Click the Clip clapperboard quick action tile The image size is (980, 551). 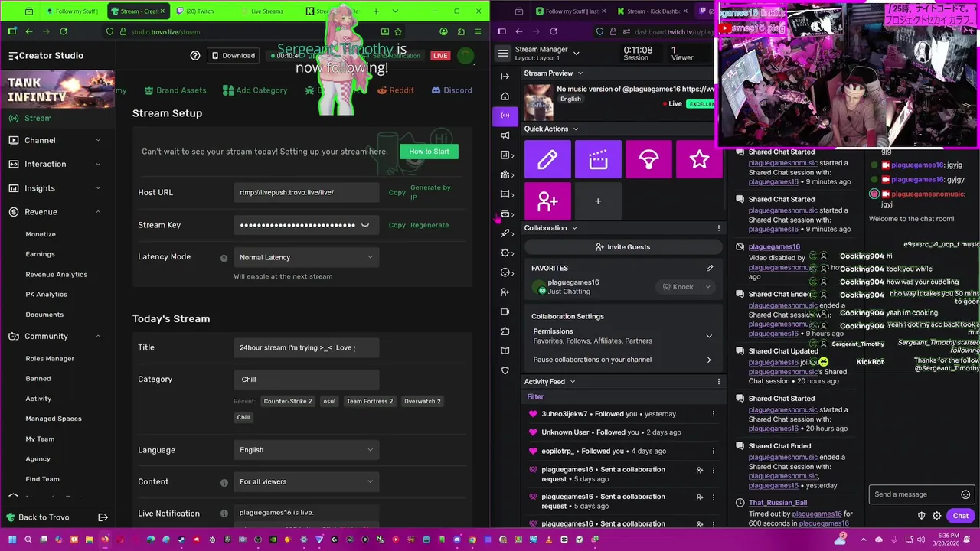tap(598, 159)
